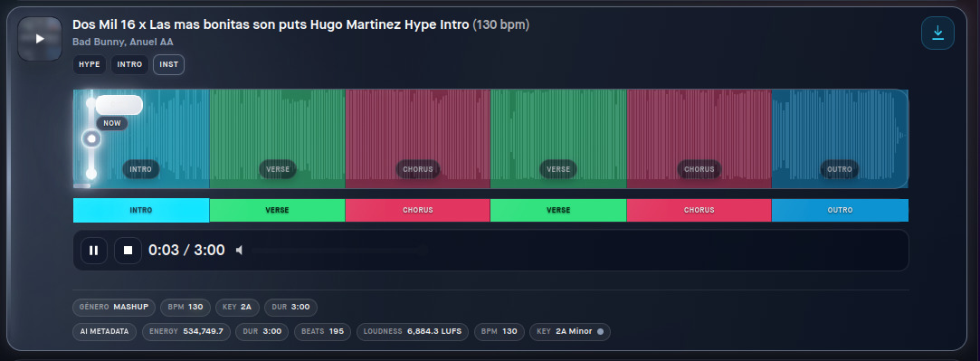Click the AI METADATA chip
The width and height of the screenshot is (980, 361).
pos(105,332)
